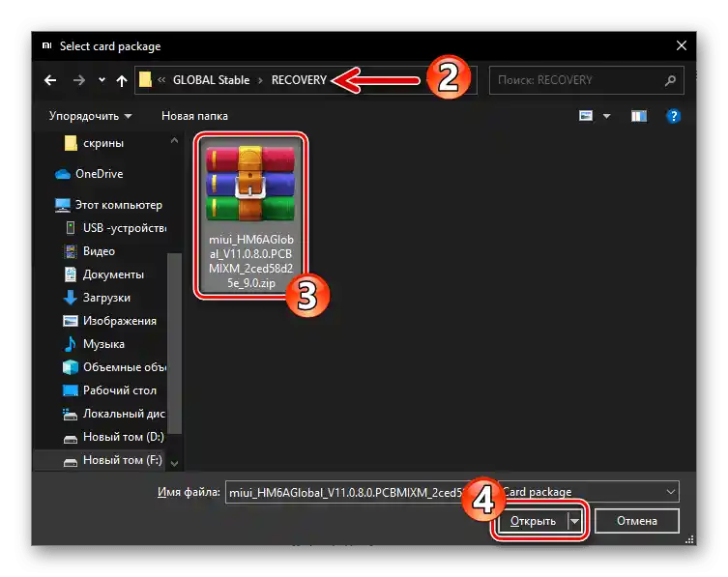Click the Поиск: RECOVERY search field
The image size is (728, 577).
click(x=587, y=80)
